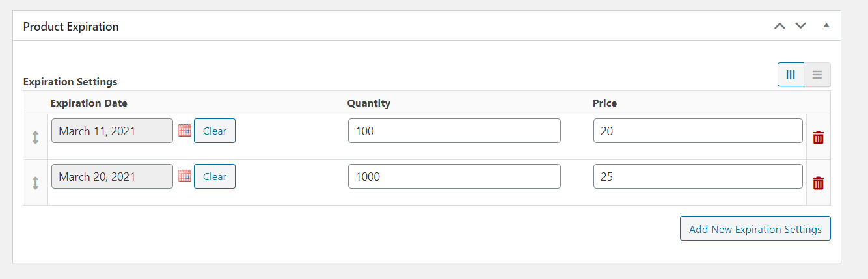
Task: Delete the expiration row with price 25
Action: [x=819, y=183]
